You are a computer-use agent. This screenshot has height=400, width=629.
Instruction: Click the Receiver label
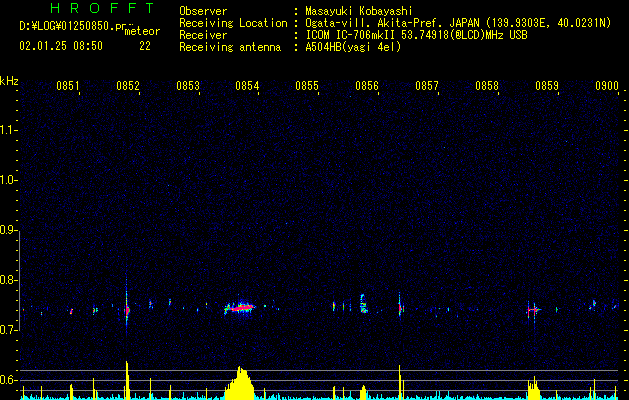coord(203,35)
